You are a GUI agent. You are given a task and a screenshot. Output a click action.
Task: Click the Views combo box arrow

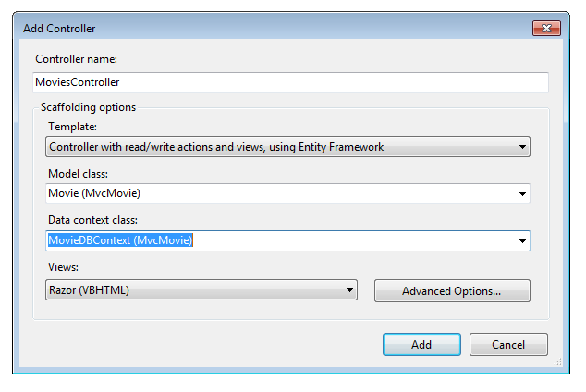pyautogui.click(x=349, y=290)
